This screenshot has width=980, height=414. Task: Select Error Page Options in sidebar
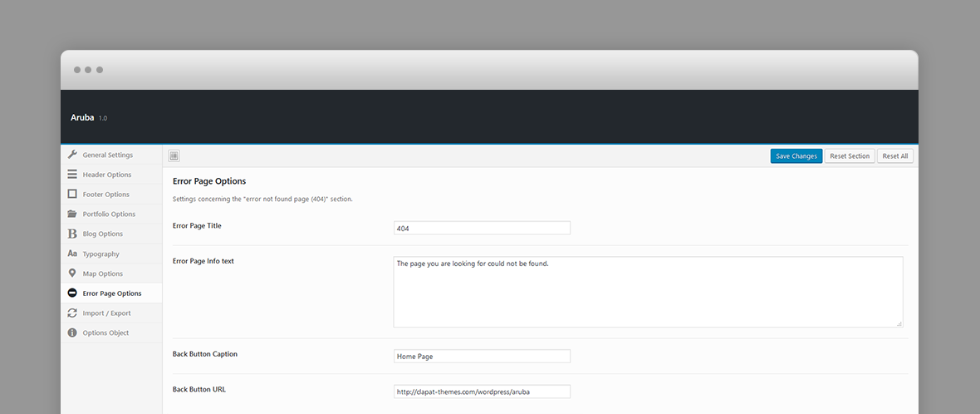(111, 293)
